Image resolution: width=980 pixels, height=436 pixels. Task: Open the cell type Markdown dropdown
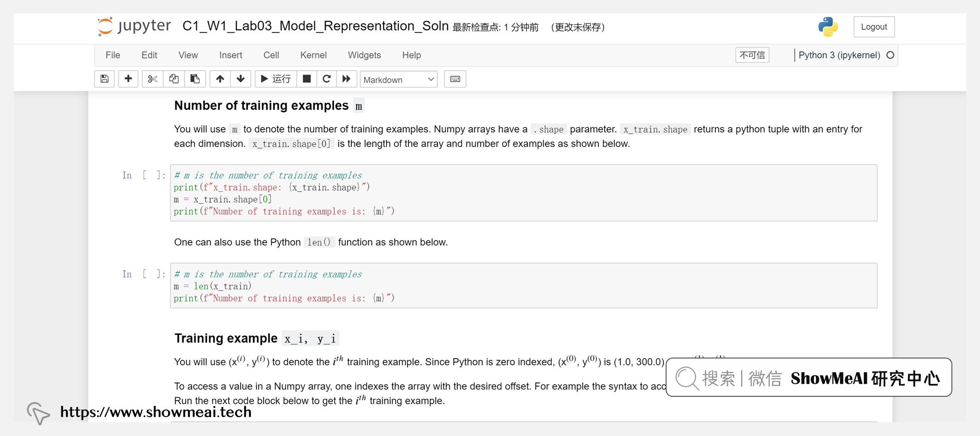(399, 79)
